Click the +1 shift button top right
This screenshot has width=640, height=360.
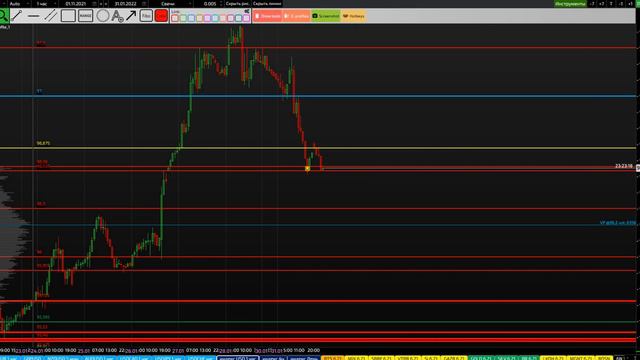tap(630, 4)
